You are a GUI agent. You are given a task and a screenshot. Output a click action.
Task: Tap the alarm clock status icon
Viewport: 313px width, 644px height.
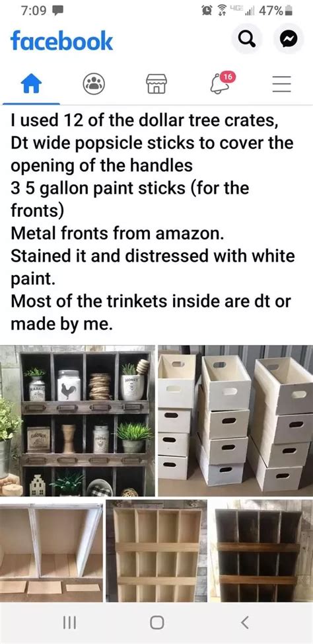pos(205,11)
